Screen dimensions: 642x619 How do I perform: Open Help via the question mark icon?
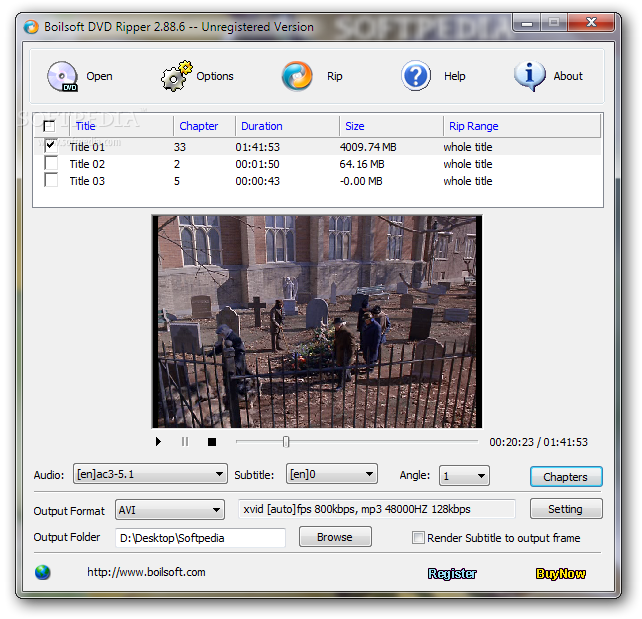click(x=416, y=76)
